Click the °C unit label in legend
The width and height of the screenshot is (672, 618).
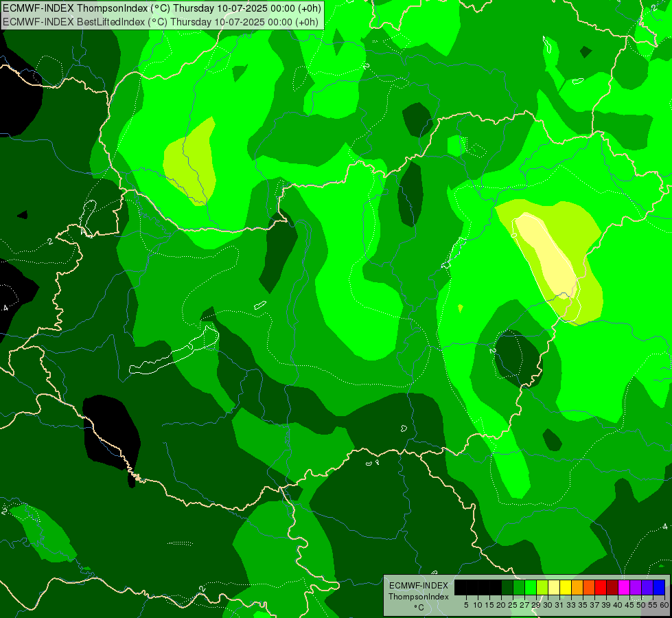click(419, 608)
